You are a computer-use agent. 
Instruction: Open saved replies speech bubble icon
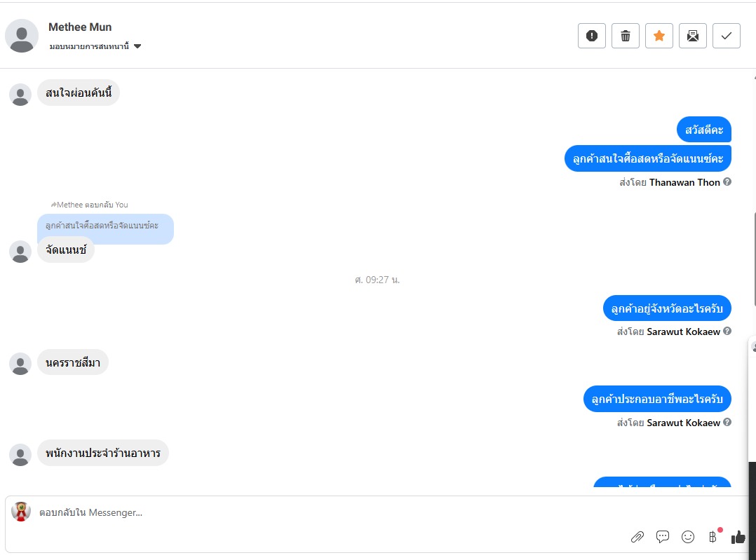[663, 537]
